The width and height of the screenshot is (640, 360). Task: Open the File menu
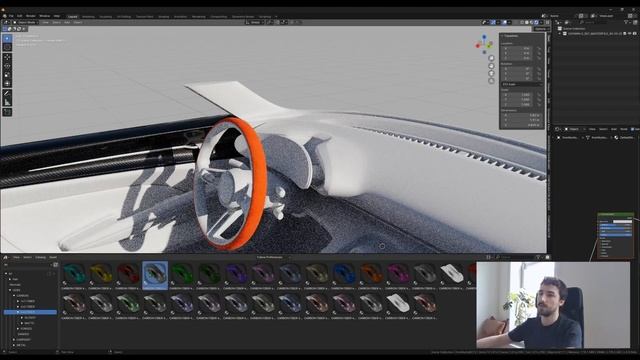pyautogui.click(x=11, y=16)
